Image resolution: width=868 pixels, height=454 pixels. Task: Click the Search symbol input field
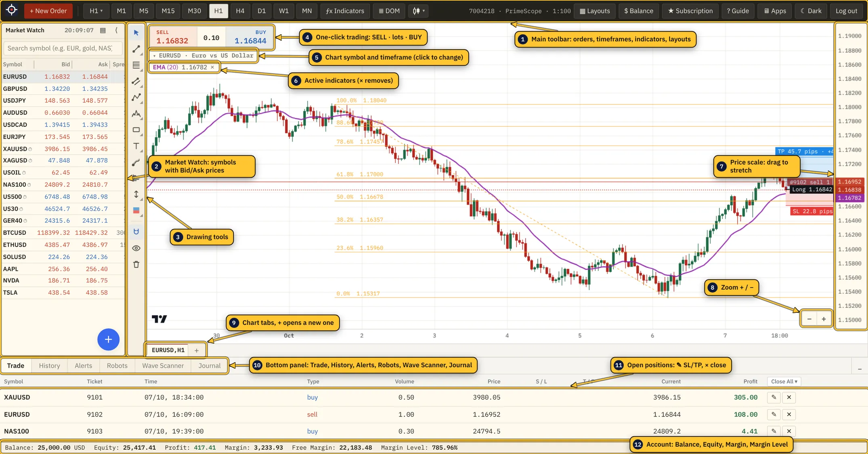click(63, 48)
